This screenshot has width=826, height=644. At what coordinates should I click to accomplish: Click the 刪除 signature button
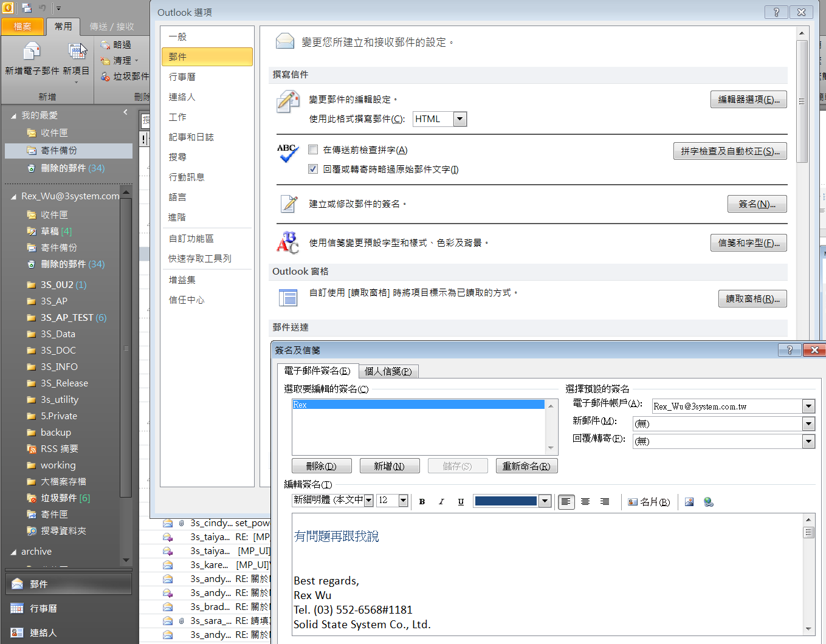[322, 466]
